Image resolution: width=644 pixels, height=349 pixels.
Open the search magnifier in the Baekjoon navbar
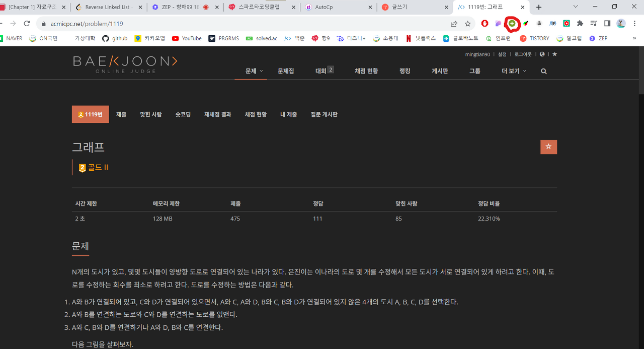click(543, 71)
